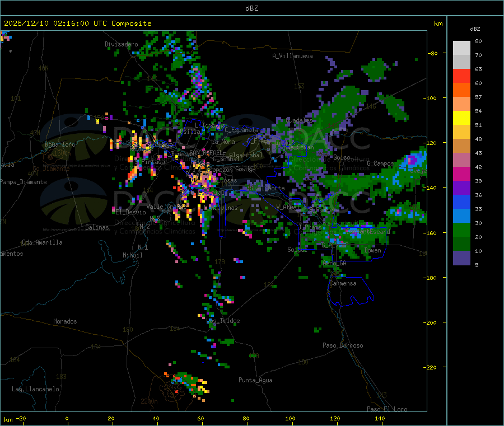Viewport: 504px width, 426px height.
Task: Select the royal blue 35-36 dBZ swatch
Action: 461,202
